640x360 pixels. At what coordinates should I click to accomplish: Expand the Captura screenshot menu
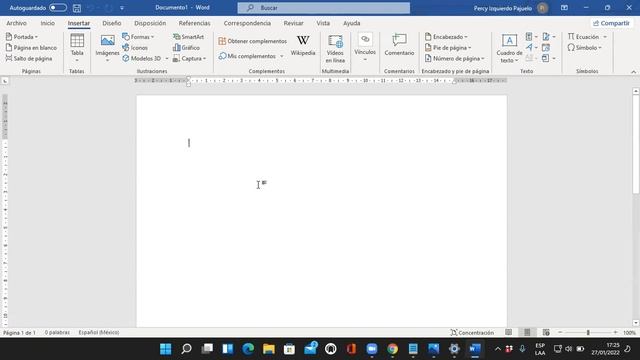pos(189,58)
